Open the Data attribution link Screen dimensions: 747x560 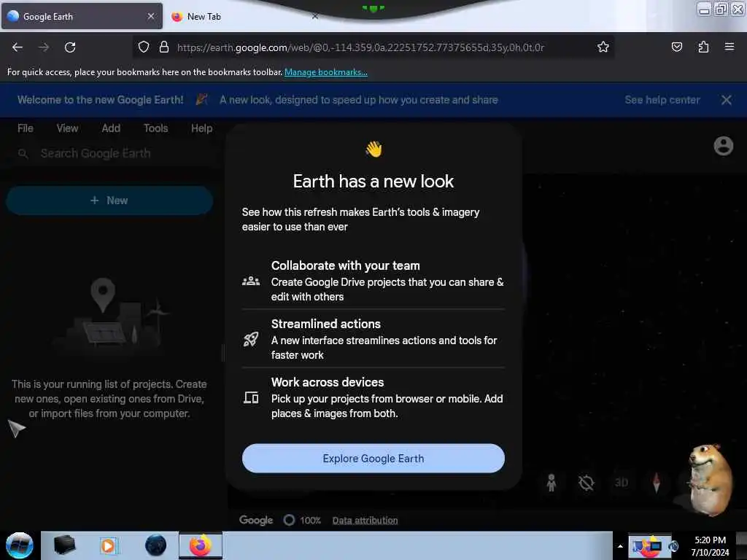[x=365, y=520]
